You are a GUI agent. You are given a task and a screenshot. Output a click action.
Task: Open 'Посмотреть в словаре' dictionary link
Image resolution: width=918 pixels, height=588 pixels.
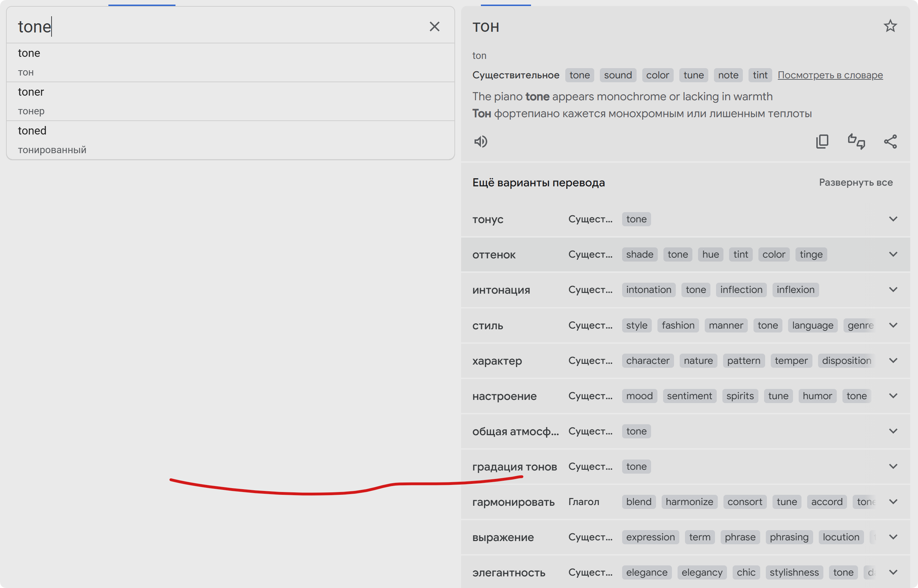pyautogui.click(x=830, y=75)
